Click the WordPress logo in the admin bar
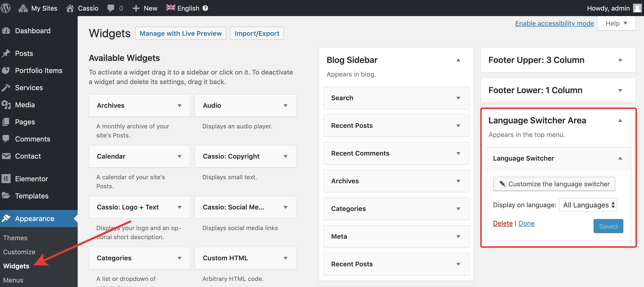 pyautogui.click(x=6, y=8)
